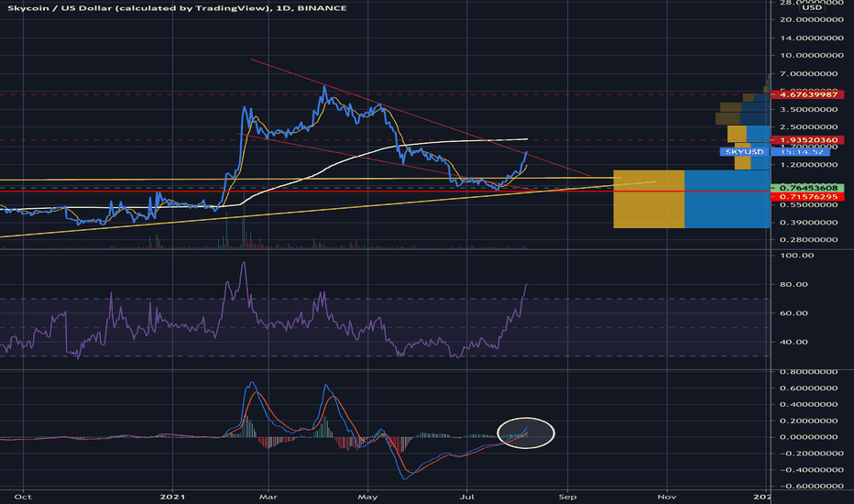Click the red 4.67639987 price label
The width and height of the screenshot is (854, 504).
[x=807, y=94]
